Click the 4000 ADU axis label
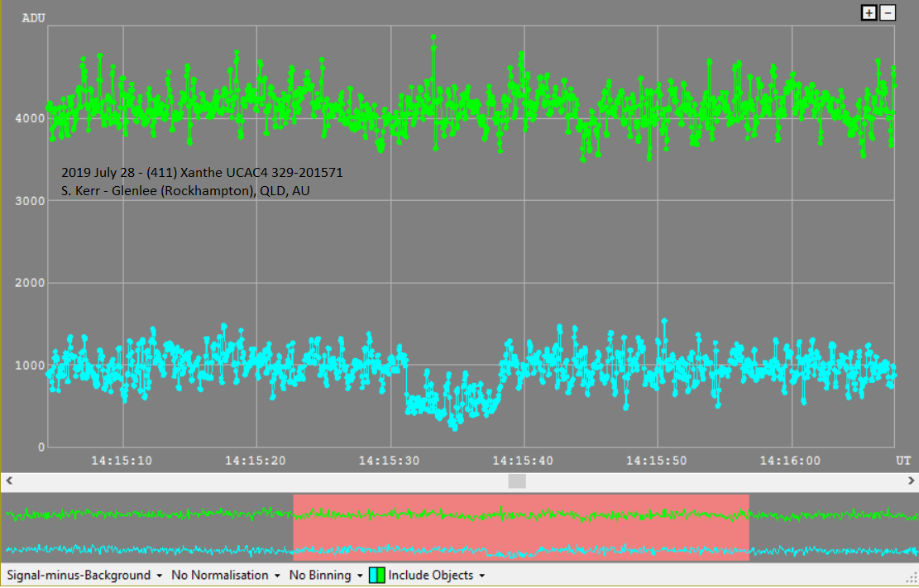 click(x=30, y=118)
